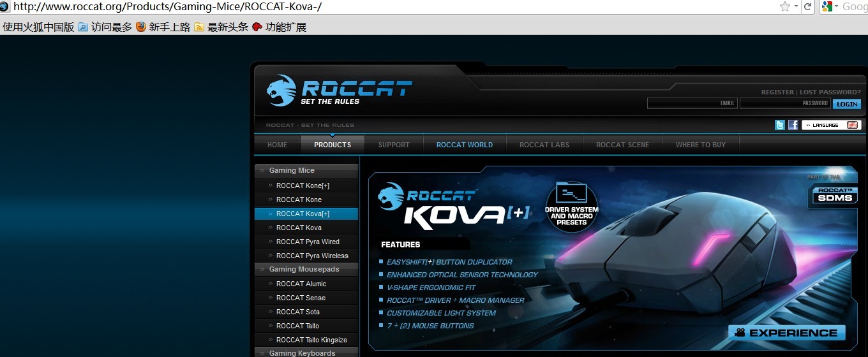868x357 pixels.
Task: Select ROCCAT Kone in the sidebar
Action: pyautogui.click(x=306, y=200)
